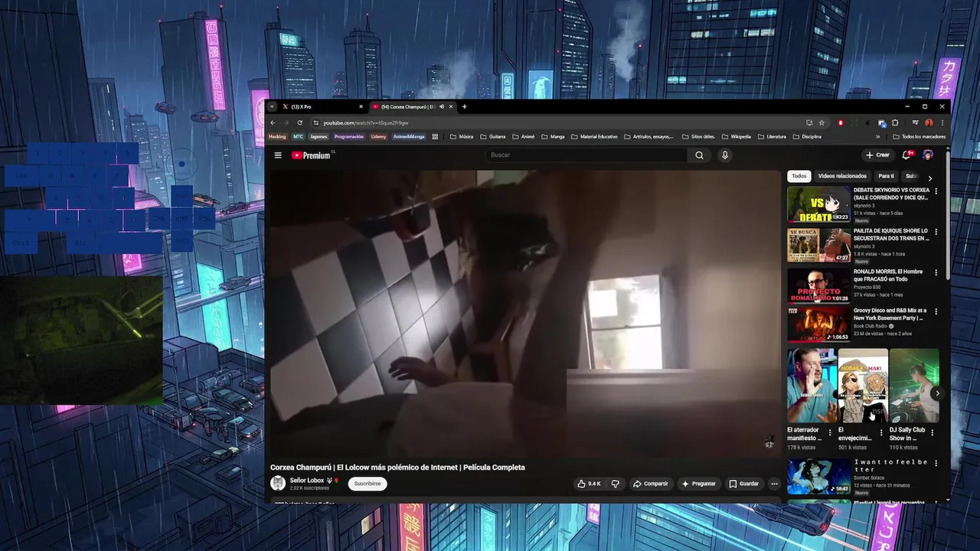Open the Música bookmark folder
The width and height of the screenshot is (980, 551).
click(x=462, y=137)
